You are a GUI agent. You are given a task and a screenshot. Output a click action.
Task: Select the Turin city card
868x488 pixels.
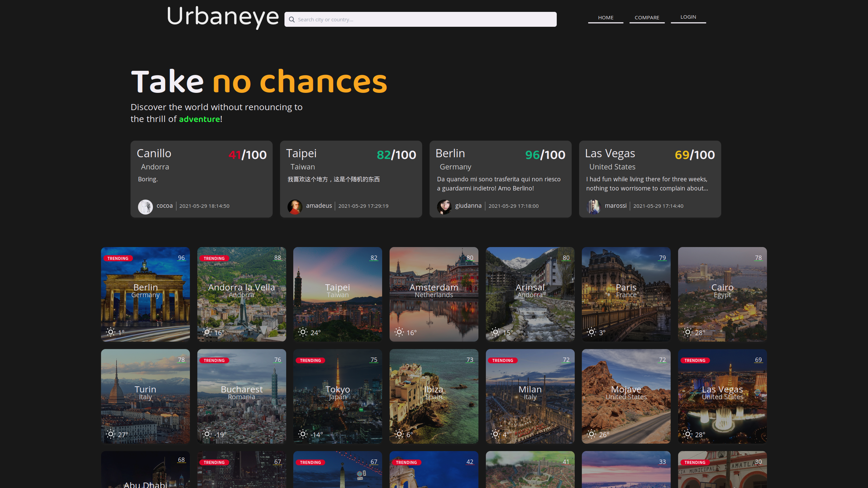145,396
